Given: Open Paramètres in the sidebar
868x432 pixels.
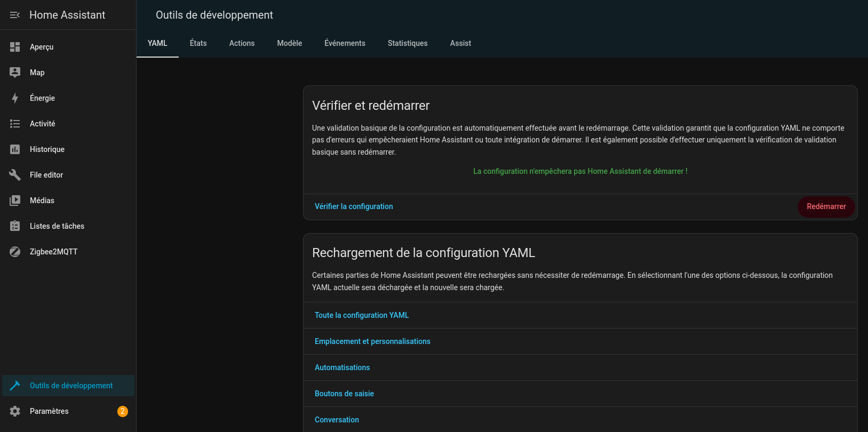Looking at the screenshot, I should point(68,411).
